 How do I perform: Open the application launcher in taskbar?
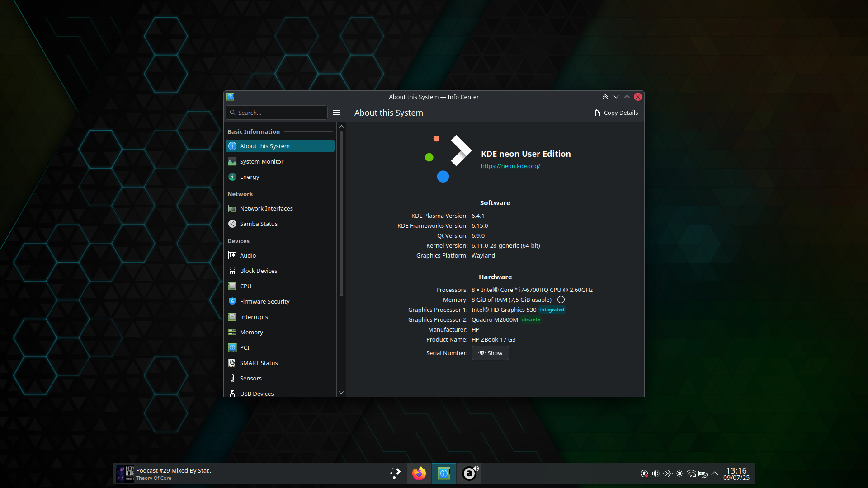click(x=395, y=474)
